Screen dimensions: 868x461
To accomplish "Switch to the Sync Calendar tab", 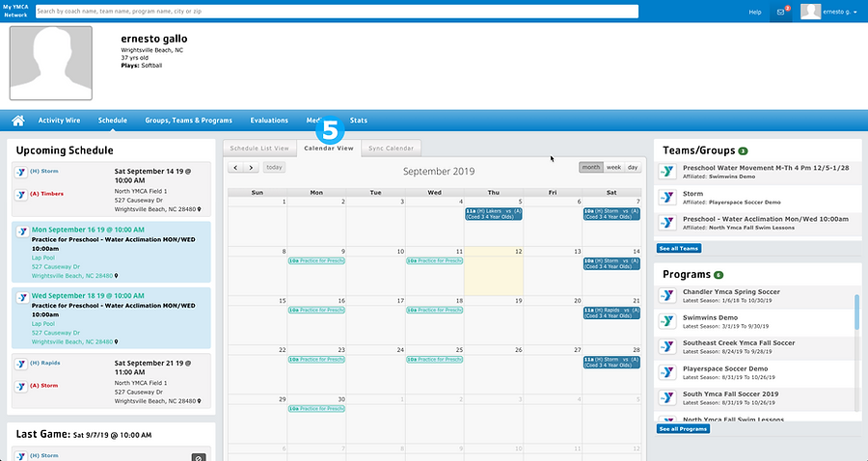I will [x=391, y=149].
